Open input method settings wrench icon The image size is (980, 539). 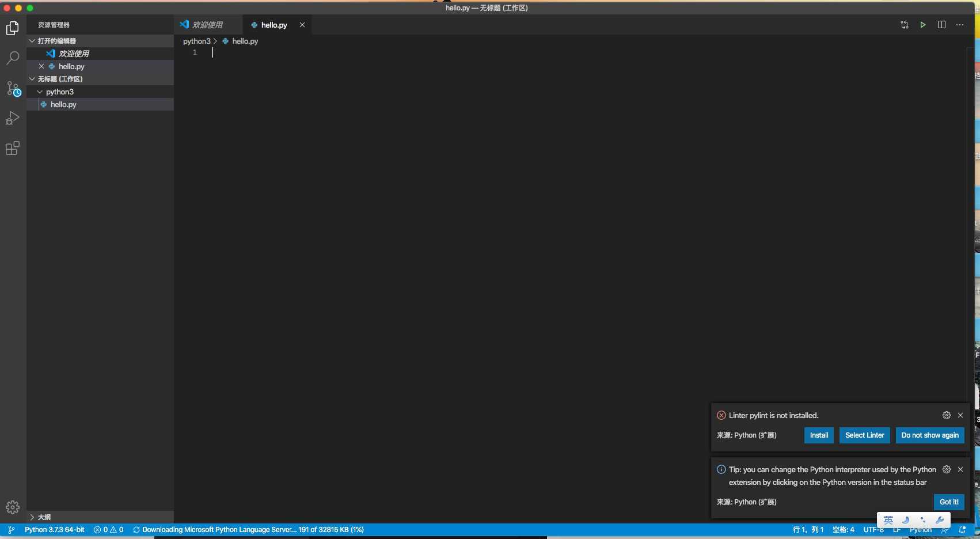click(x=940, y=520)
